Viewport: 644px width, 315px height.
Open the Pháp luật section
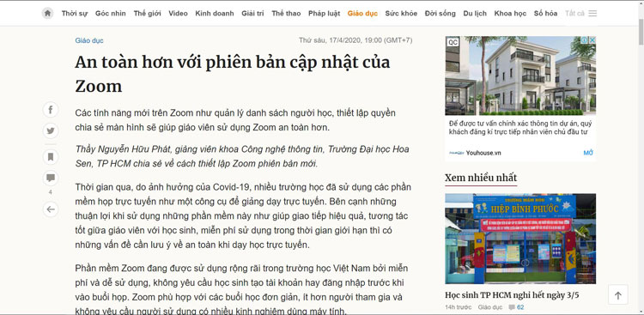click(324, 13)
